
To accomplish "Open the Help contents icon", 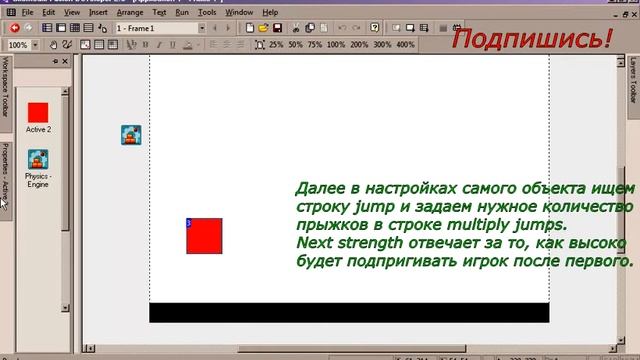I will point(374,28).
